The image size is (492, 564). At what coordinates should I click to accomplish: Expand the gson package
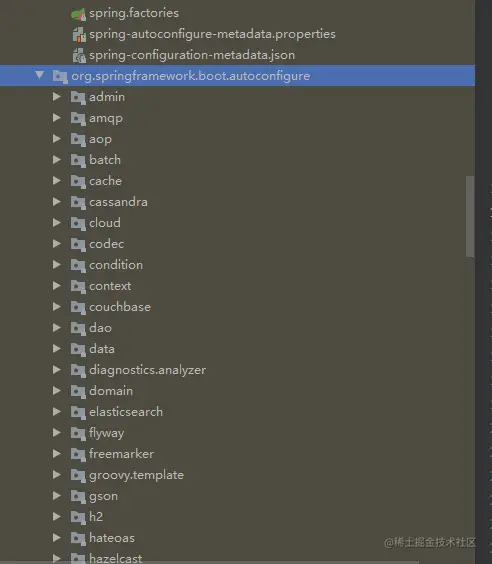(x=57, y=495)
